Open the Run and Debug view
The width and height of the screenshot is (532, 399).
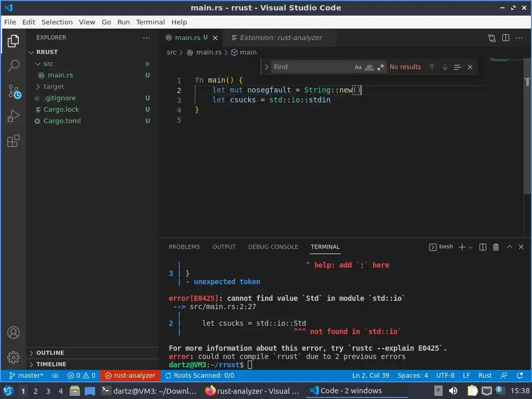pos(13,116)
